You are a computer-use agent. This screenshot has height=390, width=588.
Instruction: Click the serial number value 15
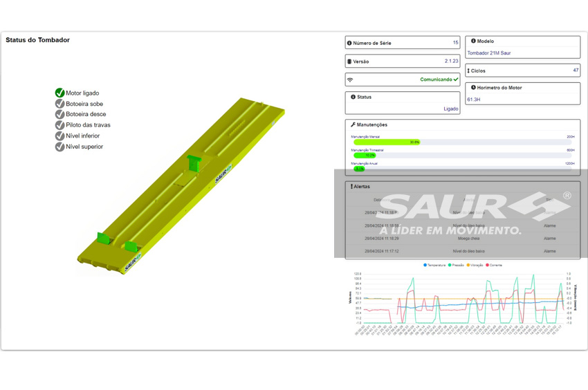tap(456, 42)
